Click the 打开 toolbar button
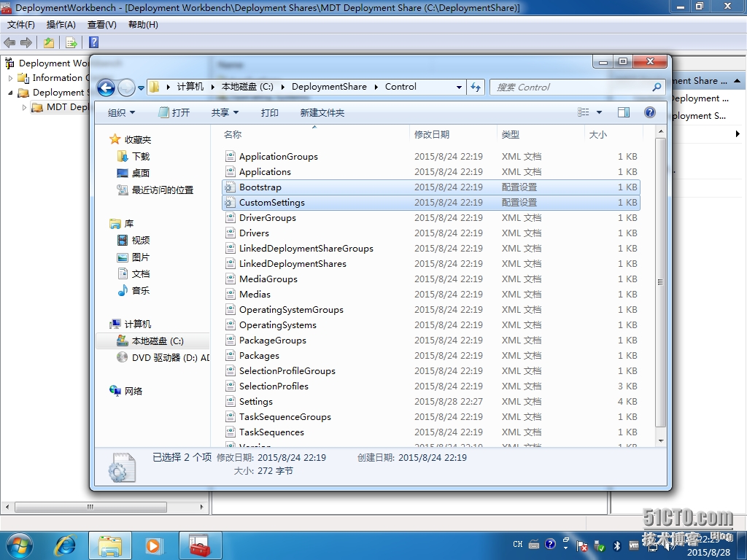 [x=174, y=113]
